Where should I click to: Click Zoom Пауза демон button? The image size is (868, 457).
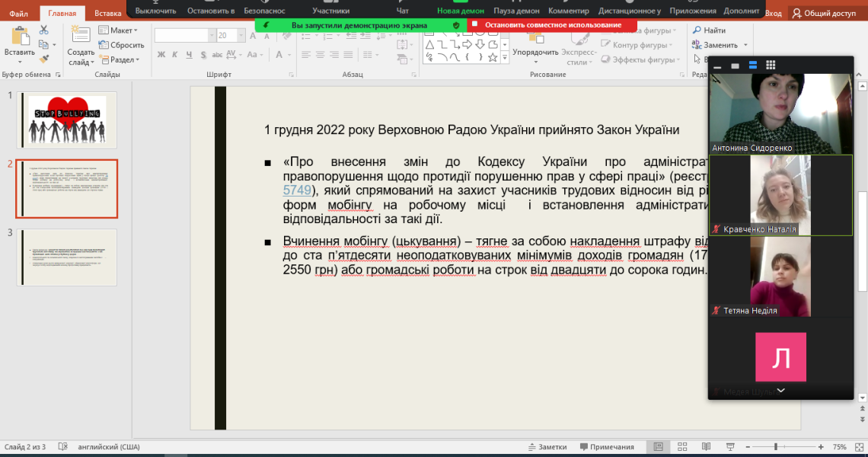point(516,11)
